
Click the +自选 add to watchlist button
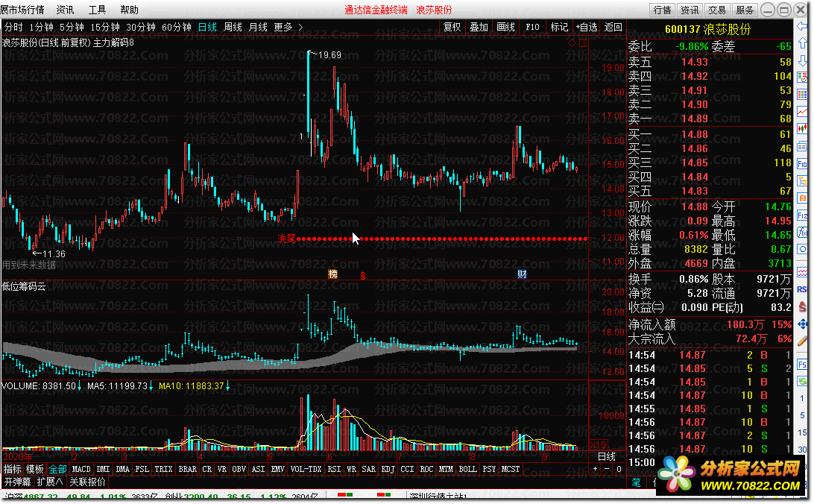pyautogui.click(x=587, y=27)
